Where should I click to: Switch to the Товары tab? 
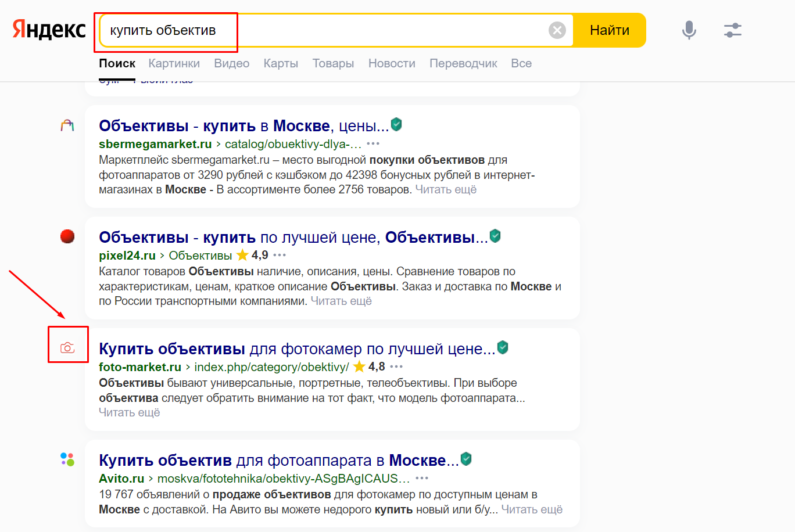333,63
